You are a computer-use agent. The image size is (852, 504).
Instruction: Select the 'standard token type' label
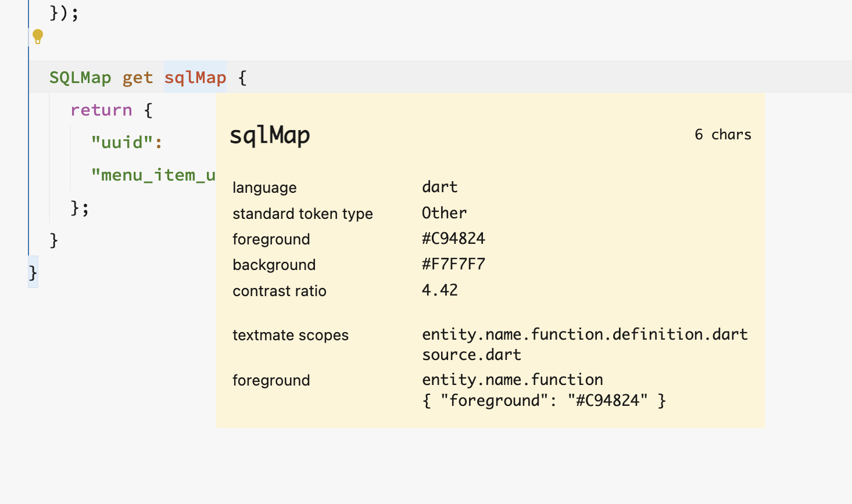coord(303,214)
